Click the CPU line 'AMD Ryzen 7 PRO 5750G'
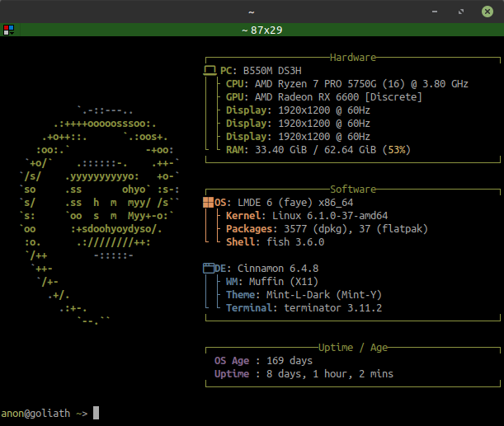504x426 pixels. [315, 84]
